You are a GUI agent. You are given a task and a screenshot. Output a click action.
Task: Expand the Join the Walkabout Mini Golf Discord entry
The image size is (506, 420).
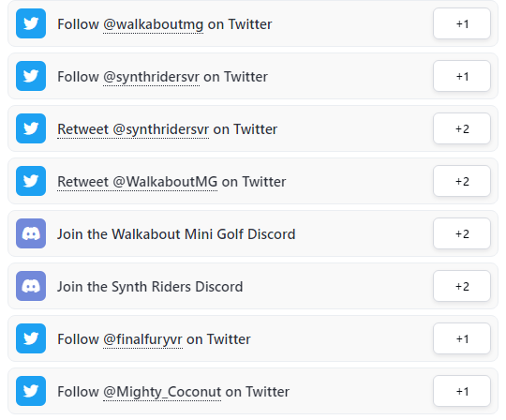pos(253,233)
